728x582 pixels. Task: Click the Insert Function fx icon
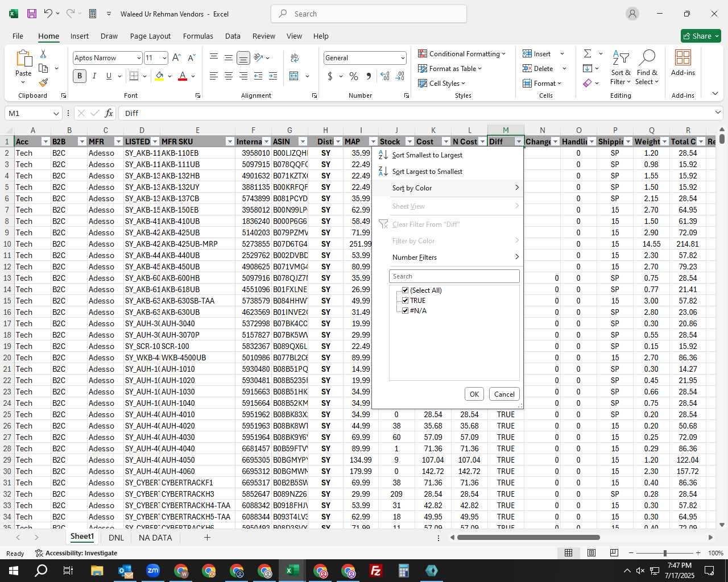[109, 113]
